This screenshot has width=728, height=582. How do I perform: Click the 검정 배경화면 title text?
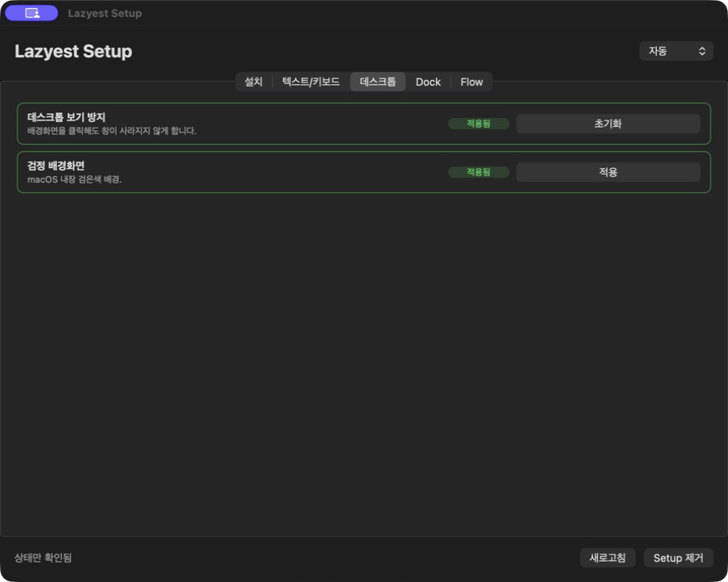[56, 165]
